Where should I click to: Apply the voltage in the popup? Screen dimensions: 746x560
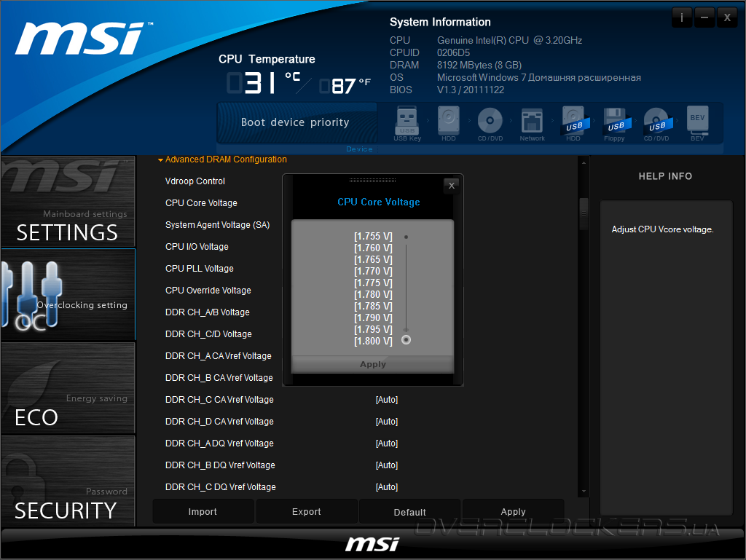coord(372,364)
